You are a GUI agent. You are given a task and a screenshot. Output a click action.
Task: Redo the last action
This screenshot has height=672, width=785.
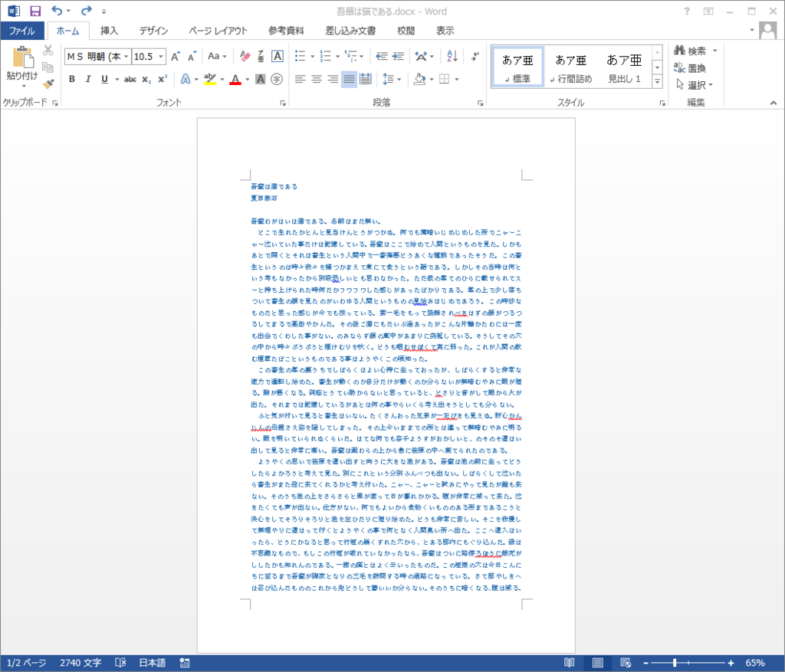(x=87, y=11)
